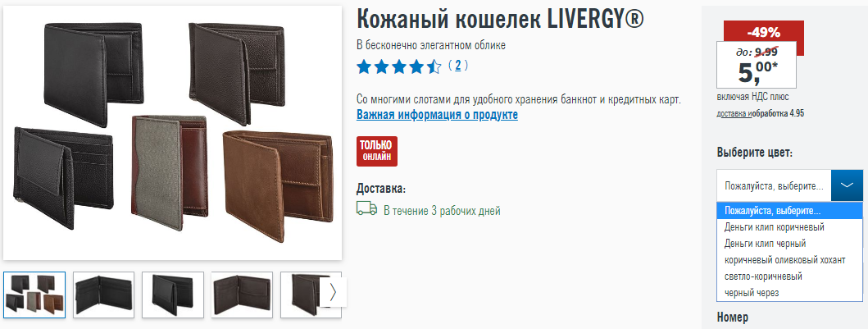Select highlighted 'Пожалуйста, выберите...' list item
This screenshot has width=868, height=329.
click(789, 211)
